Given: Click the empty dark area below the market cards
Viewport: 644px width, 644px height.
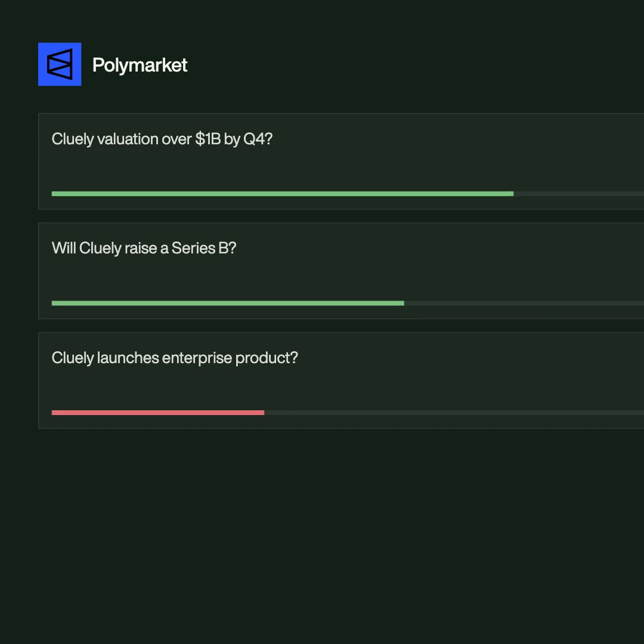Looking at the screenshot, I should point(322,534).
